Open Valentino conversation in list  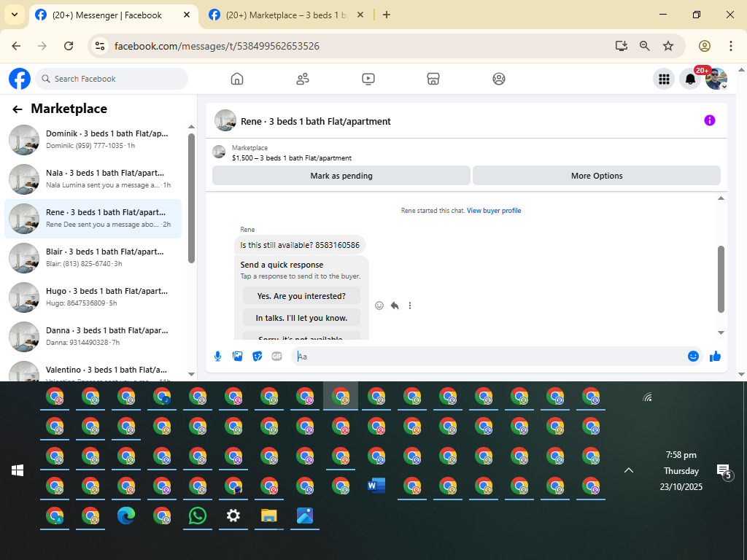click(x=93, y=371)
